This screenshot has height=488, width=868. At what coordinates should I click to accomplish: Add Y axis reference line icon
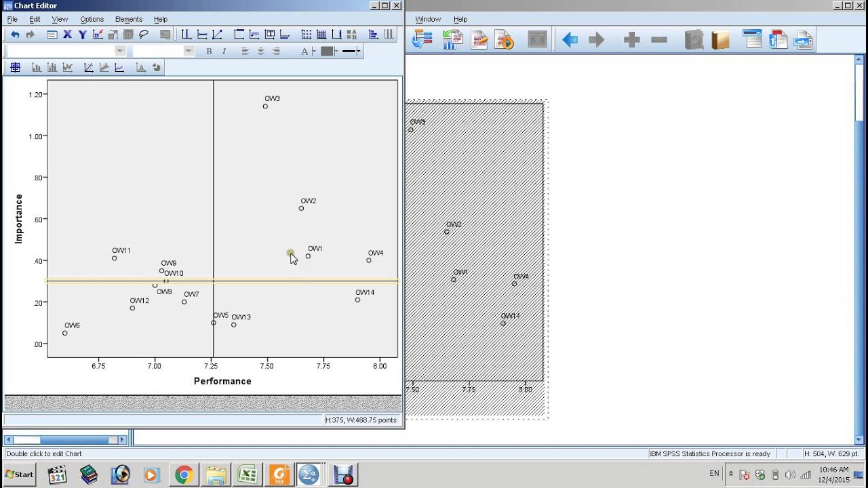pos(201,35)
